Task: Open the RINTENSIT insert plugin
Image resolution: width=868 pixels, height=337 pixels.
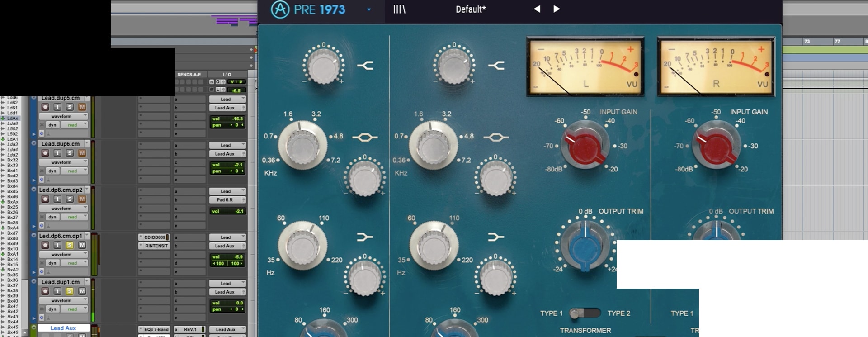Action: point(155,246)
